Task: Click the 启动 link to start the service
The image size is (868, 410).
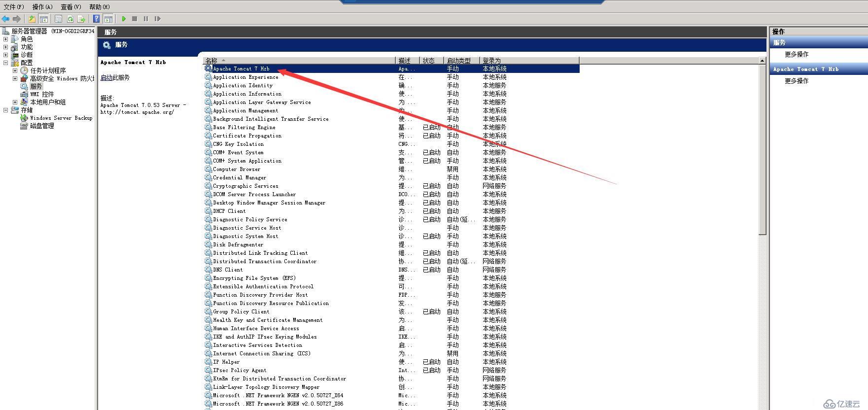Action: coord(106,78)
